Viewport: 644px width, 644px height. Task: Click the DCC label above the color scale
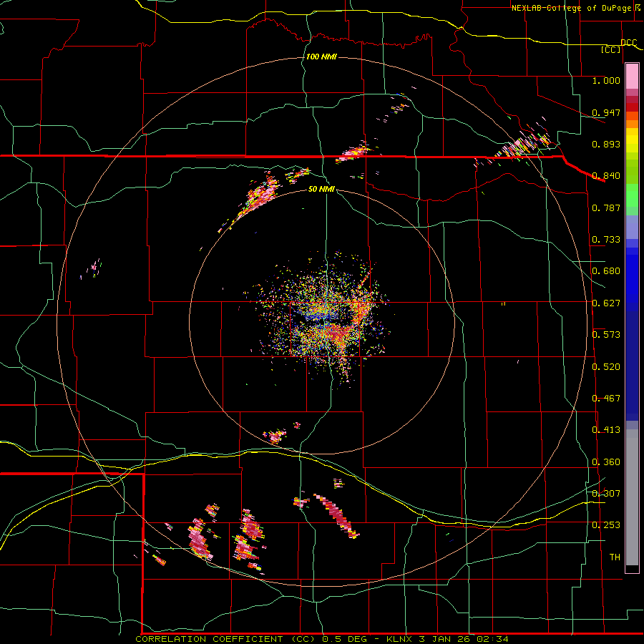pyautogui.click(x=629, y=43)
